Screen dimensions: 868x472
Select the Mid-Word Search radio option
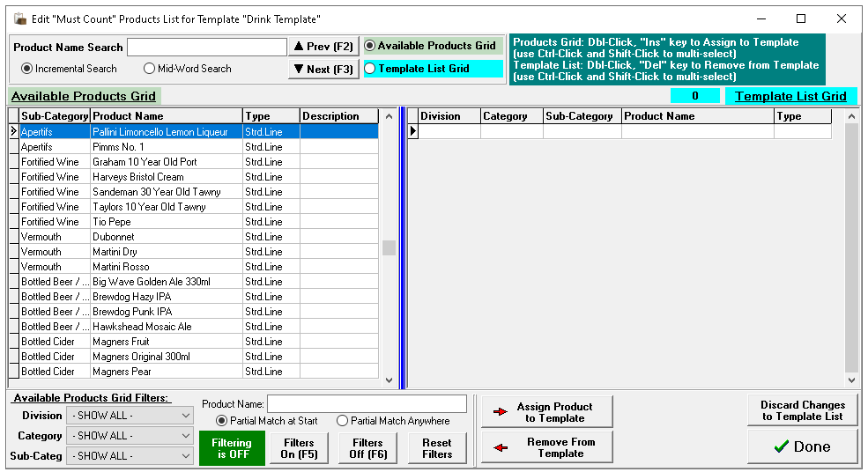pyautogui.click(x=150, y=69)
